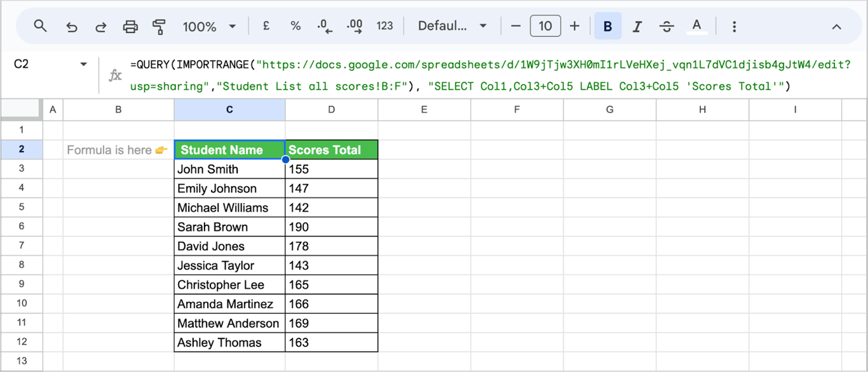Select column D header
The height and width of the screenshot is (372, 868).
click(331, 110)
